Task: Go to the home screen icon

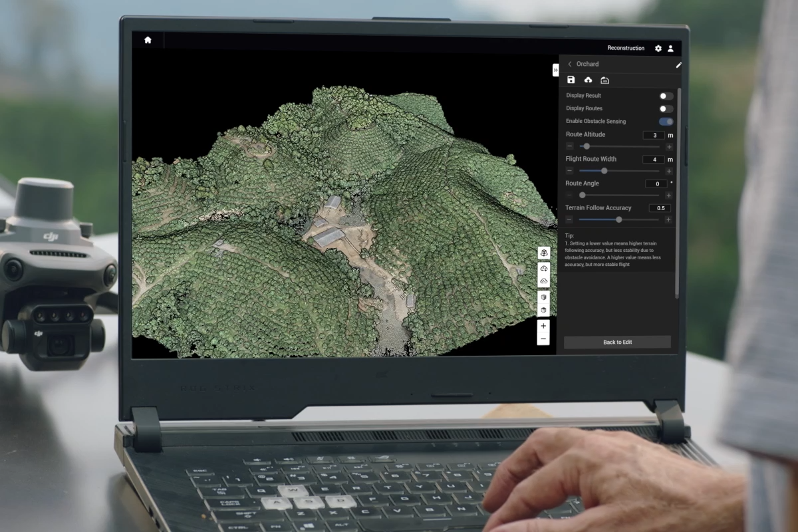Action: (148, 40)
